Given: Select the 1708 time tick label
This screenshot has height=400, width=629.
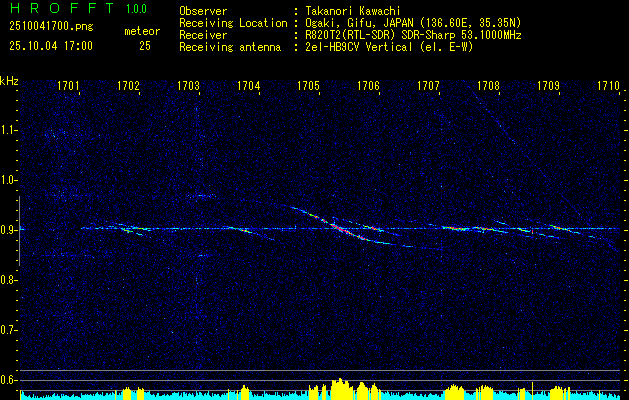Looking at the screenshot, I should coord(488,85).
